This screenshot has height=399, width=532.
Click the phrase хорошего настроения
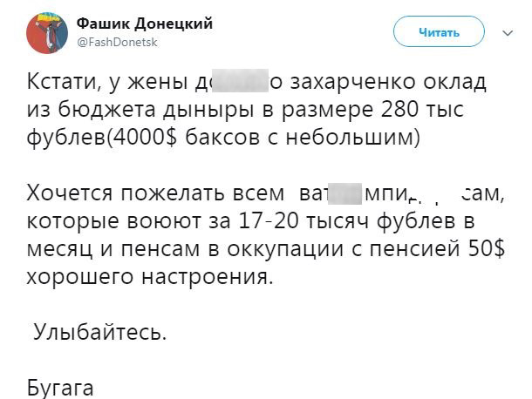pos(150,275)
